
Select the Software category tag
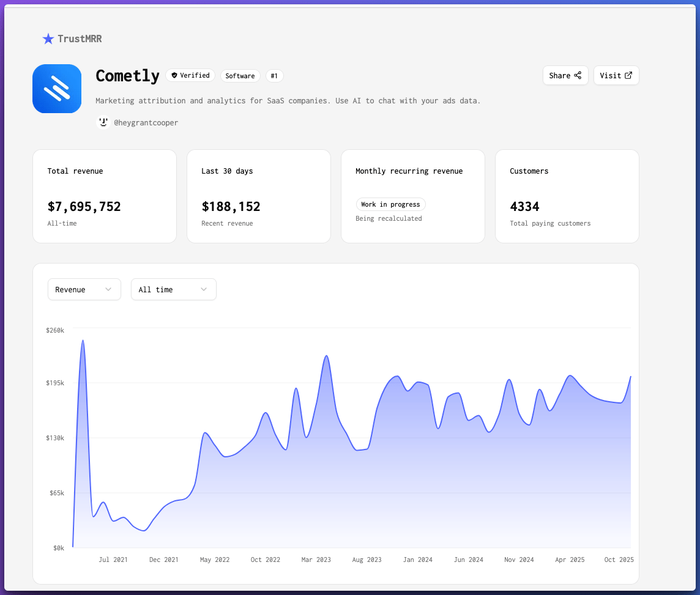point(240,76)
